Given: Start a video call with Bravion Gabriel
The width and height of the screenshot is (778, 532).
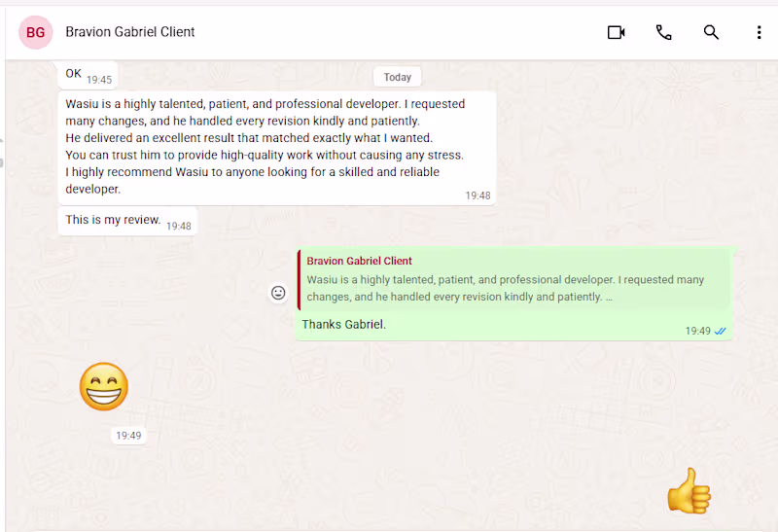Looking at the screenshot, I should 617,32.
